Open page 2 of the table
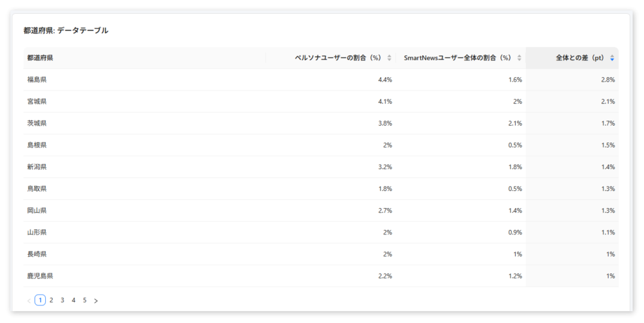644x323 pixels. (x=52, y=300)
